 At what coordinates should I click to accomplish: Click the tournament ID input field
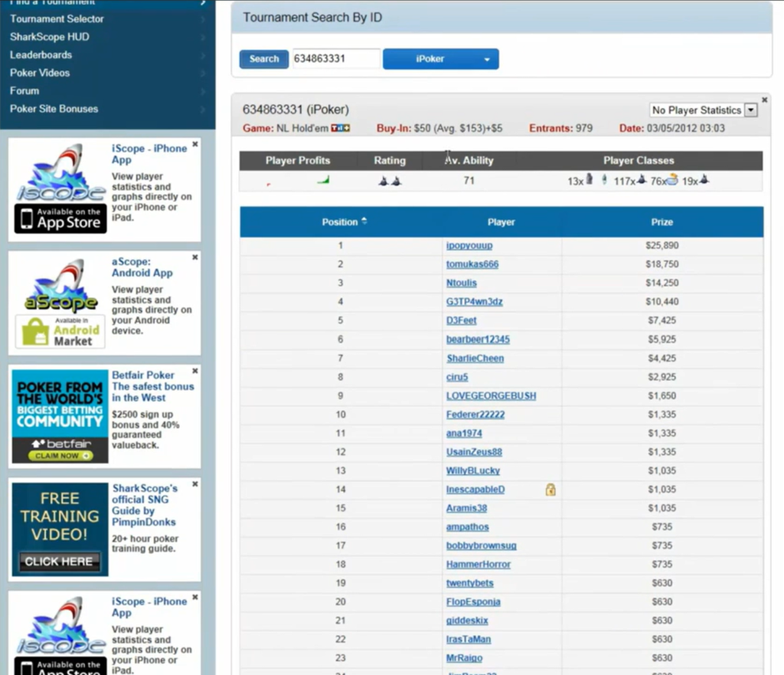[336, 58]
